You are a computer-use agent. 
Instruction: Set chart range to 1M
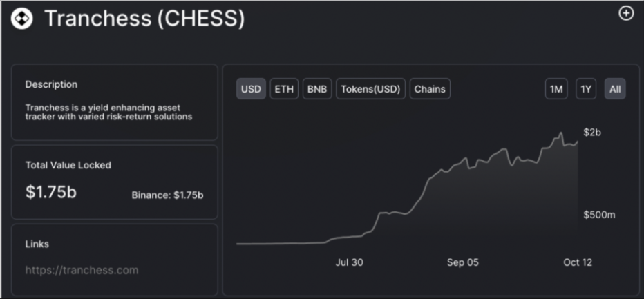click(556, 88)
